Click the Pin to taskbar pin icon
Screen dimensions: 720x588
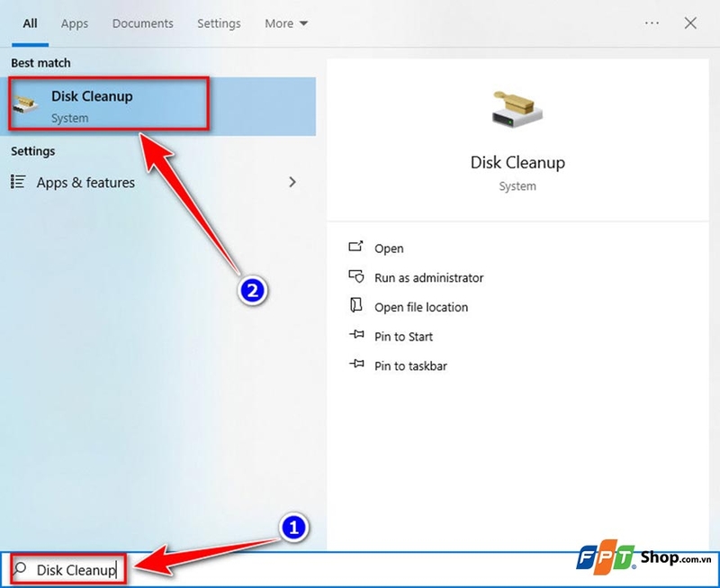(356, 364)
